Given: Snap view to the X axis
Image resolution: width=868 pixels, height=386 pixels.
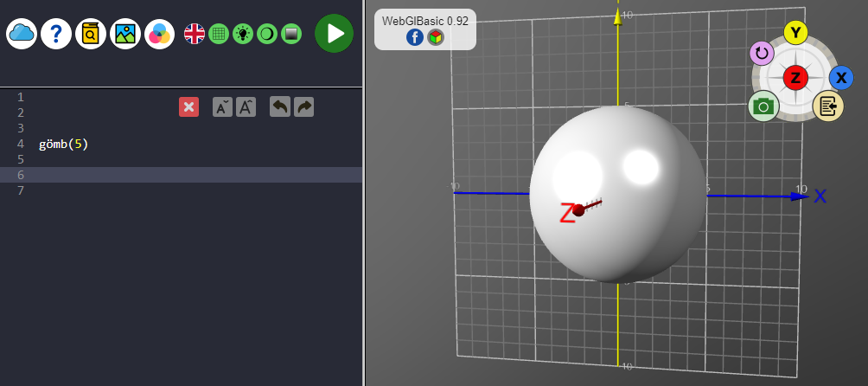Looking at the screenshot, I should click(x=840, y=78).
